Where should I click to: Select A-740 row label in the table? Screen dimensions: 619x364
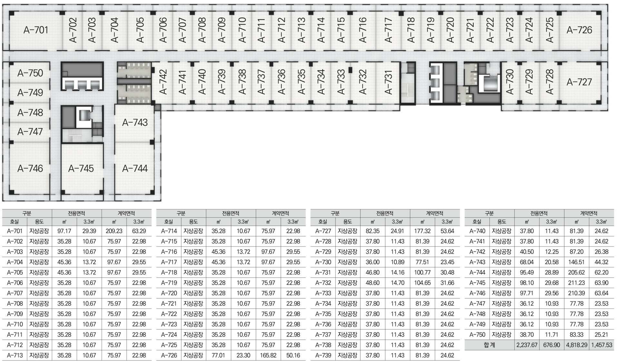coord(477,231)
